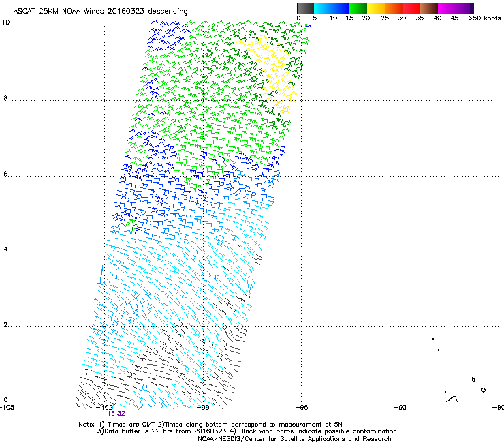Click the cyan 5-10 knots legend swatch
The height and width of the screenshot is (443, 504).
click(x=323, y=8)
